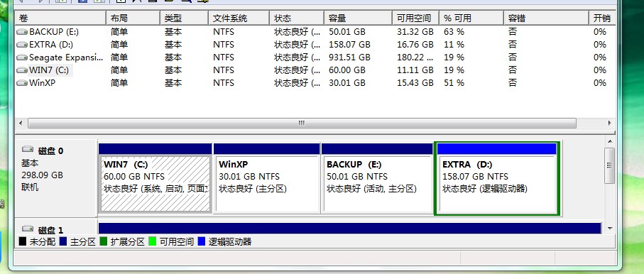Select the Seagate Expansion drive icon
644x274 pixels.
pos(22,57)
